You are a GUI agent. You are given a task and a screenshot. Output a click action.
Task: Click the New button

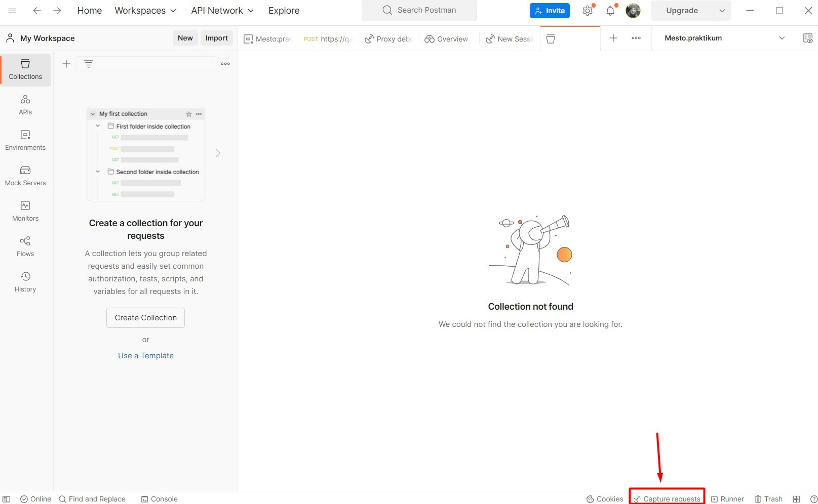(185, 38)
